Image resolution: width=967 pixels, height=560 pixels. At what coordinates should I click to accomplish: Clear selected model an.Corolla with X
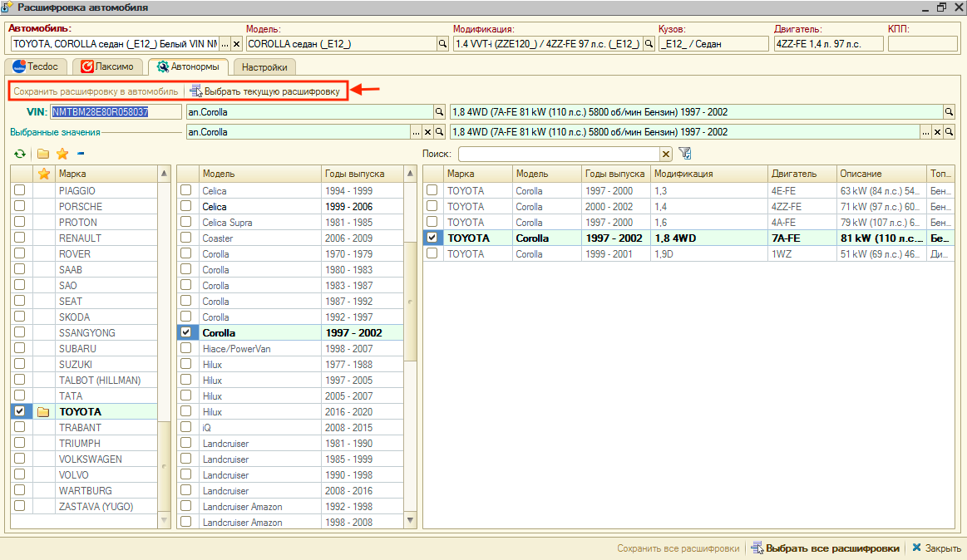coord(427,132)
